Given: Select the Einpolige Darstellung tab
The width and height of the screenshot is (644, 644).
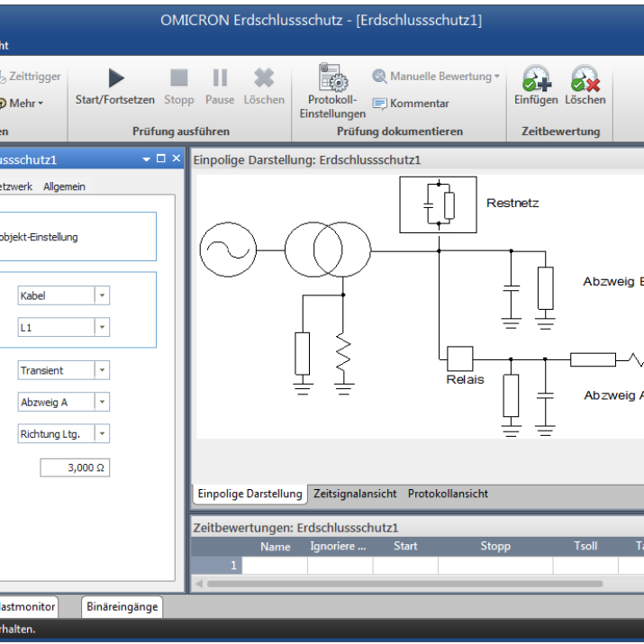Looking at the screenshot, I should click(x=249, y=494).
